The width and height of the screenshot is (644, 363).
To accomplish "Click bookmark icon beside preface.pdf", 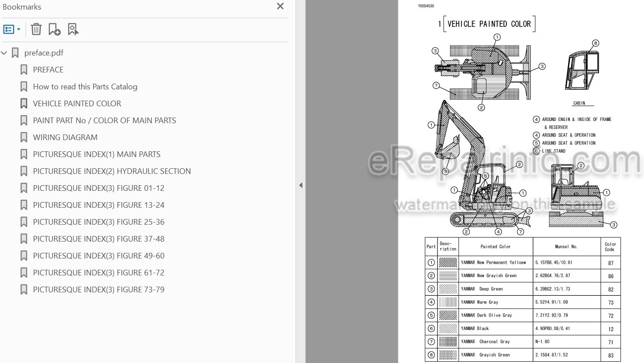I will [x=15, y=53].
